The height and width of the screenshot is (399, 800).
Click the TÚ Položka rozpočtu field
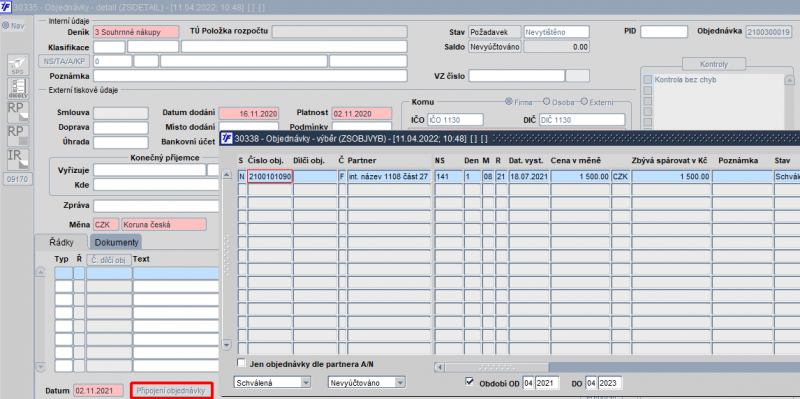[x=339, y=32]
